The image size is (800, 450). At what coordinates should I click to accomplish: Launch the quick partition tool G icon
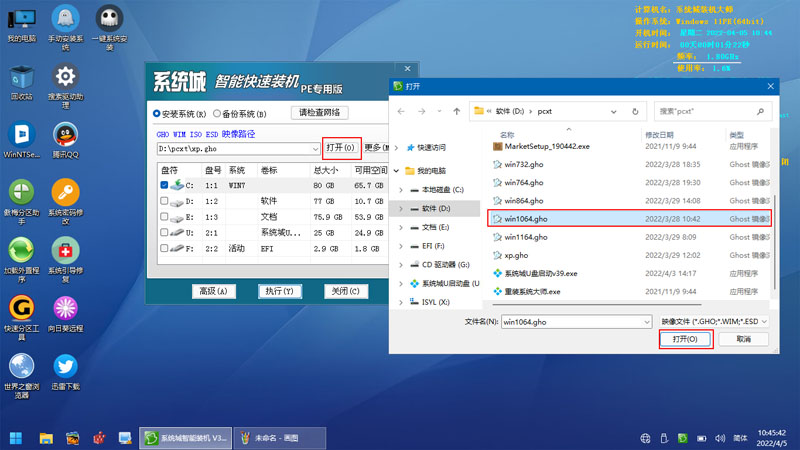[21, 318]
